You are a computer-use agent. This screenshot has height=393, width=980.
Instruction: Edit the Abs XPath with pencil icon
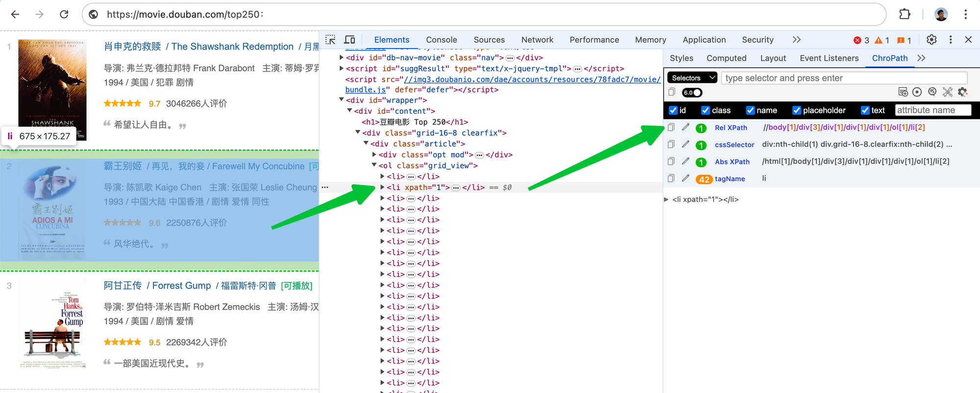(x=686, y=161)
